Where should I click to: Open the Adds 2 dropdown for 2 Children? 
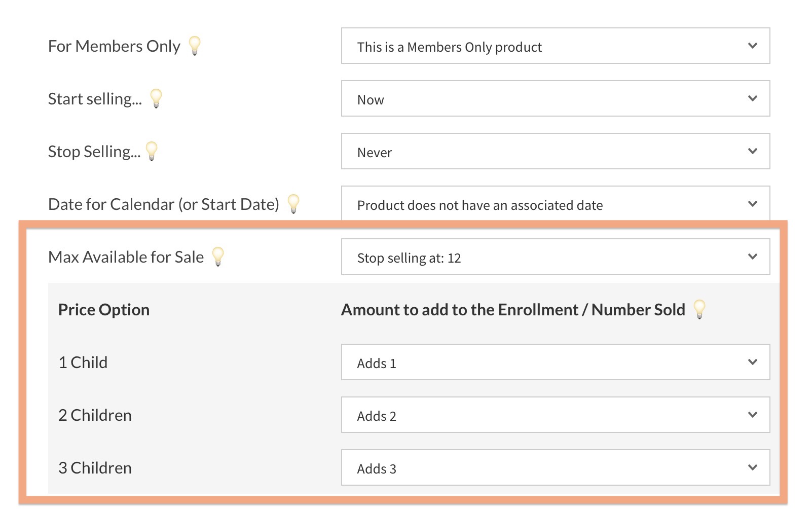tap(555, 415)
